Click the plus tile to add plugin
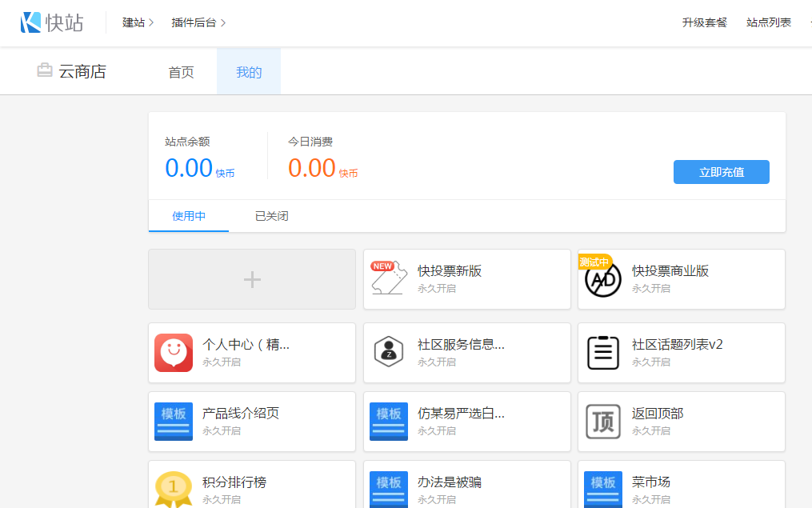Screen dimensions: 812x508 pos(252,279)
